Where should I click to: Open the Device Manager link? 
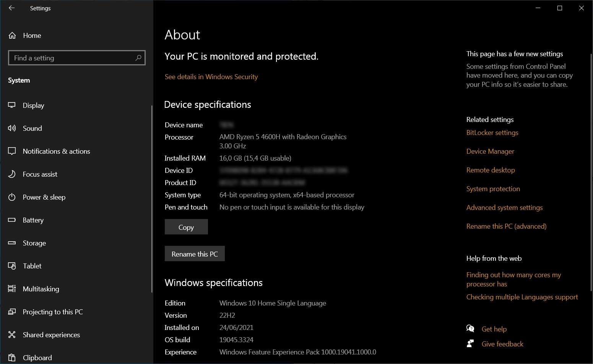pos(490,151)
